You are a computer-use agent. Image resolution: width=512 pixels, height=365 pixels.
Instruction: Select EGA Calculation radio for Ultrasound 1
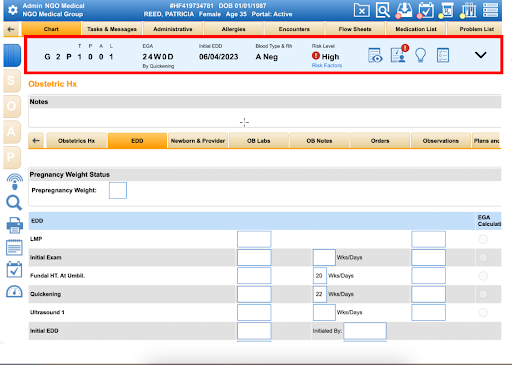pos(483,312)
